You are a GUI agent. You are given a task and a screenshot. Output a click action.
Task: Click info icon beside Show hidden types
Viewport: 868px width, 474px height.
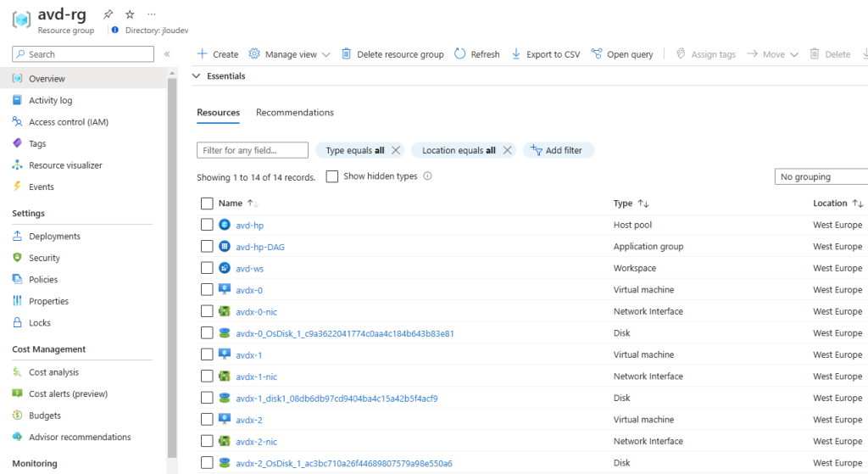428,176
